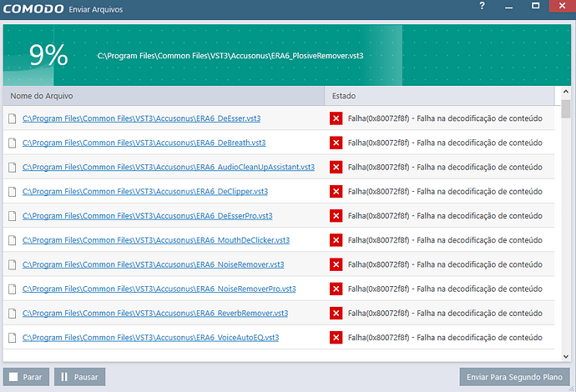Open the ERA6_ReverbRemover.vst3 file link
This screenshot has height=392, width=576.
pyautogui.click(x=155, y=313)
